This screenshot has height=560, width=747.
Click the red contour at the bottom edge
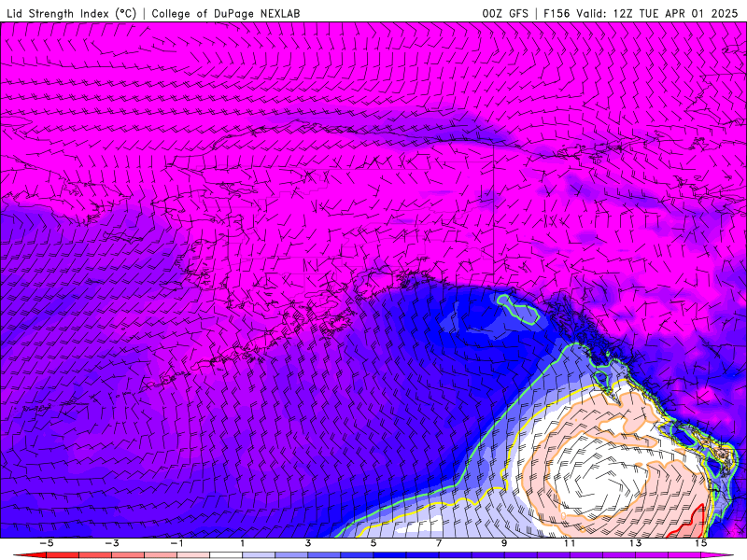point(687,522)
